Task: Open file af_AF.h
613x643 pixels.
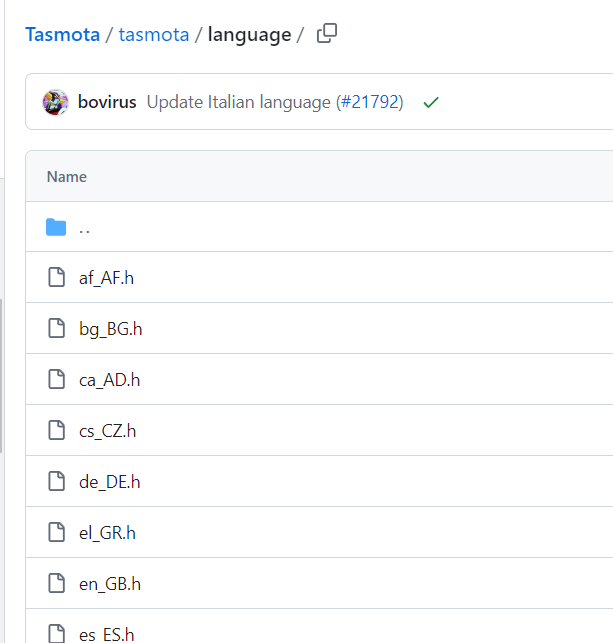Action: [x=107, y=278]
